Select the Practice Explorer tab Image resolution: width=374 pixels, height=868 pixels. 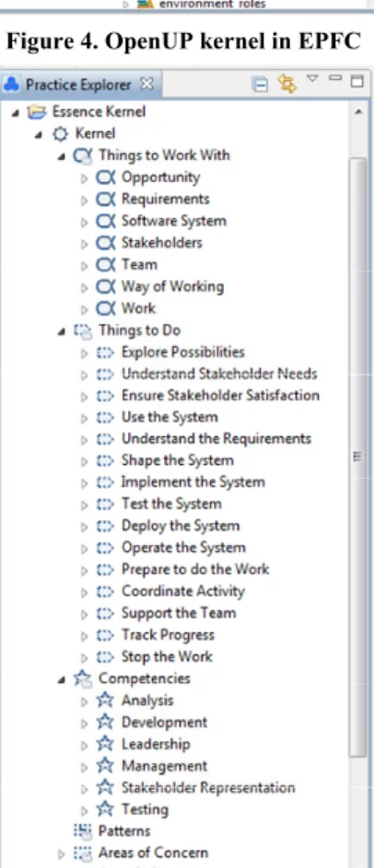point(77,85)
